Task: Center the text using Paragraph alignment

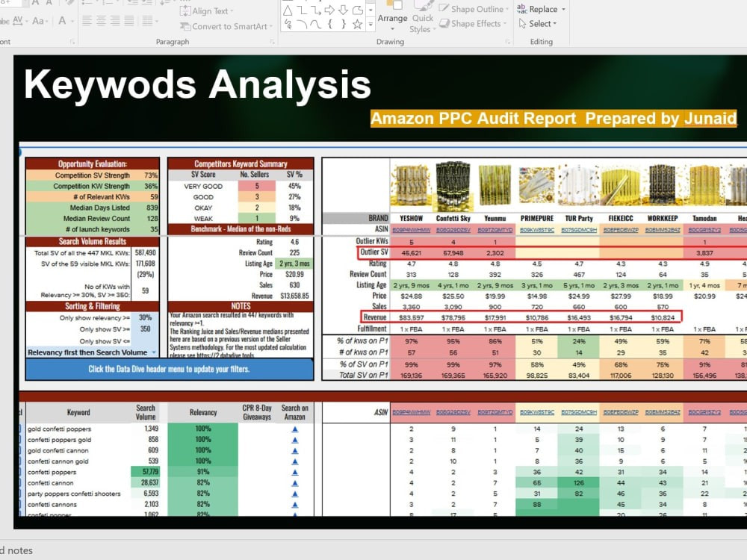Action: 101,20
